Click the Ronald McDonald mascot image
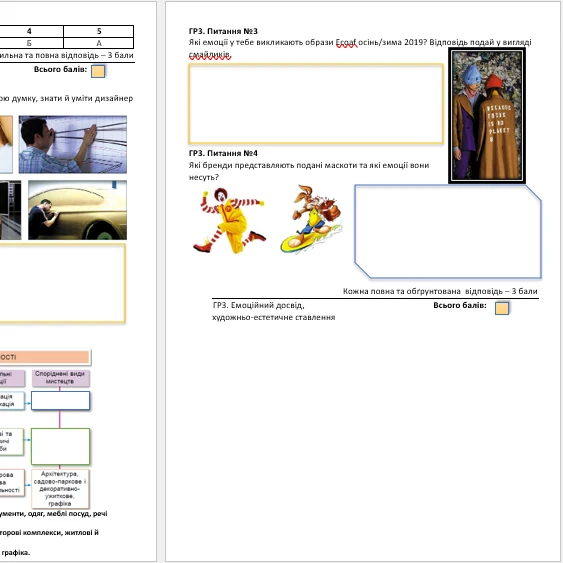Screen dimensions: 563x563 [x=229, y=220]
